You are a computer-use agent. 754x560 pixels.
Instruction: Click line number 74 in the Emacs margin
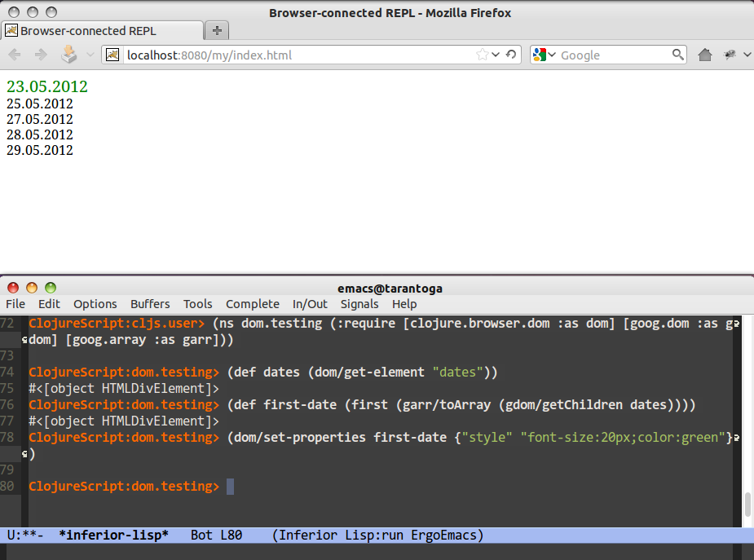pyautogui.click(x=7, y=372)
